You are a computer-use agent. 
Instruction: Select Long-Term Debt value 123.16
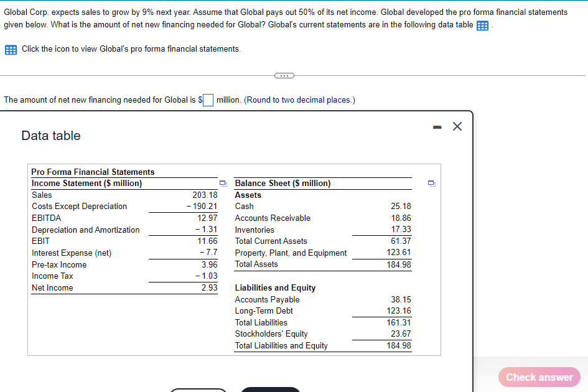point(399,310)
